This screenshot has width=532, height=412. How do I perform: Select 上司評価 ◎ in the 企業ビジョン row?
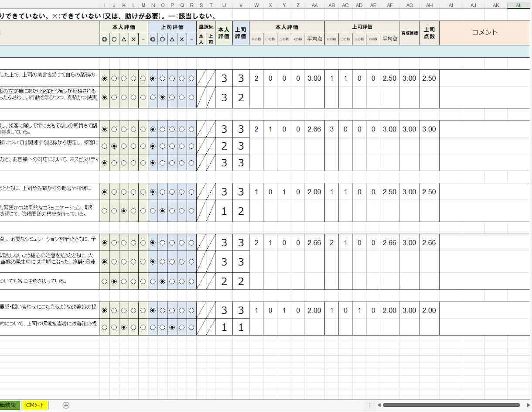153,97
